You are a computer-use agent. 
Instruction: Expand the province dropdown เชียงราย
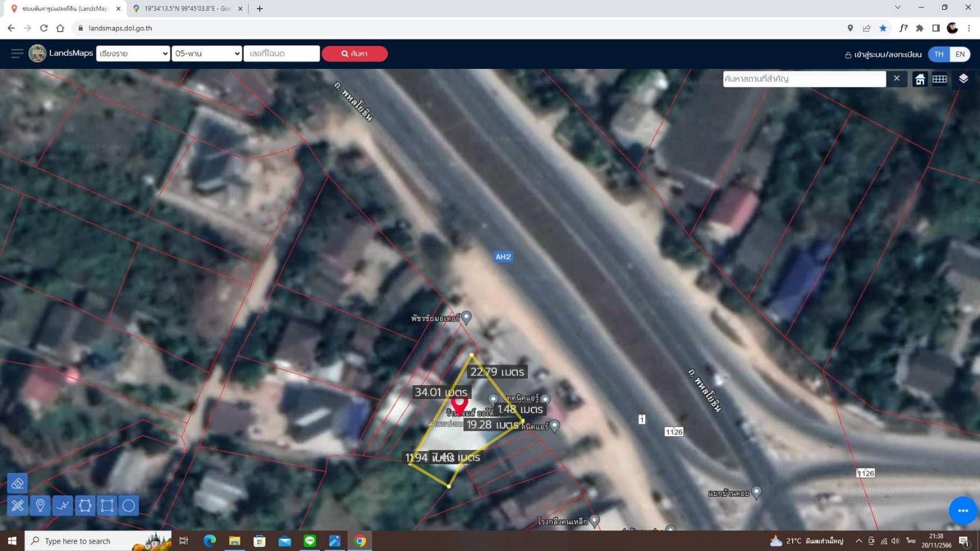133,53
